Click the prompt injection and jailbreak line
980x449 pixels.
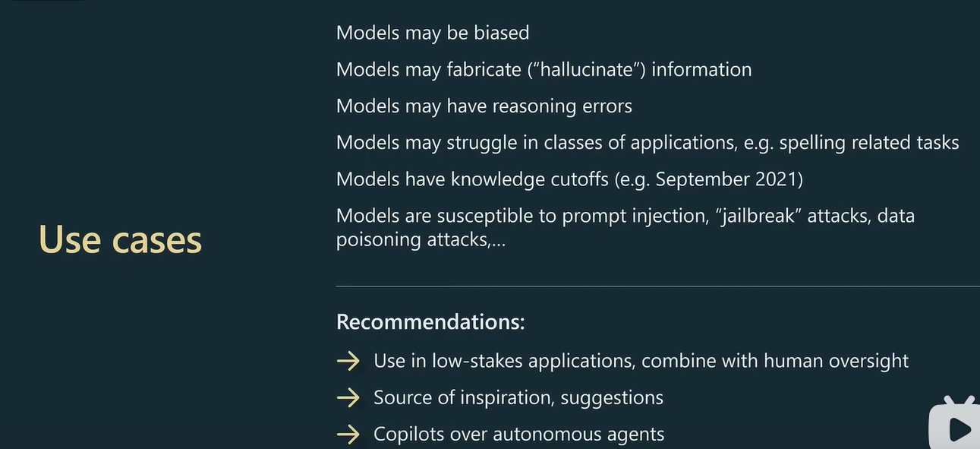(625, 216)
